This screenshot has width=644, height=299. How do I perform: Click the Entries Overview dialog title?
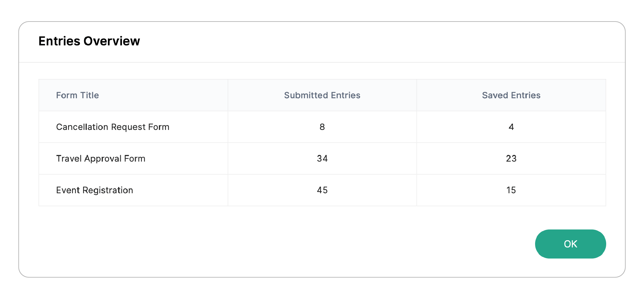(89, 41)
